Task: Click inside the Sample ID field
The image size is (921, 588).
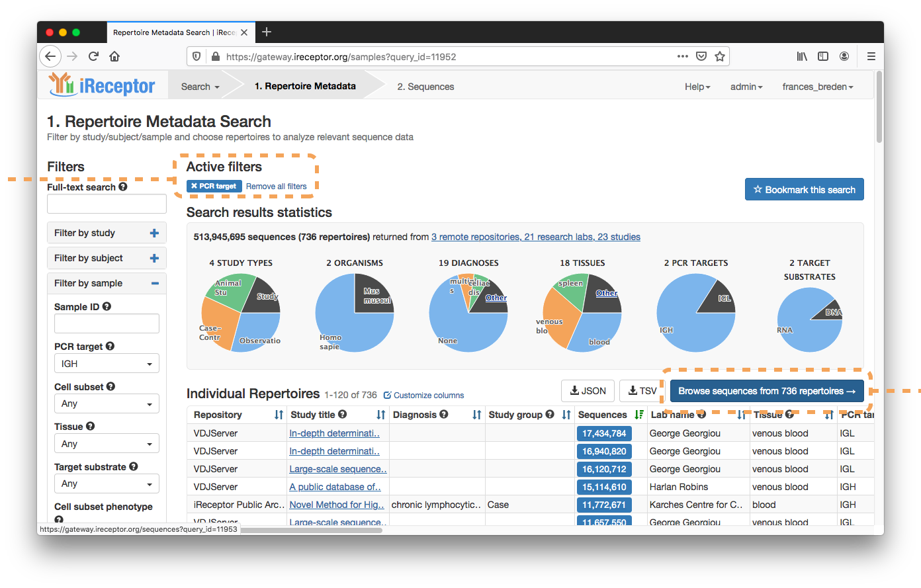Action: coord(107,323)
